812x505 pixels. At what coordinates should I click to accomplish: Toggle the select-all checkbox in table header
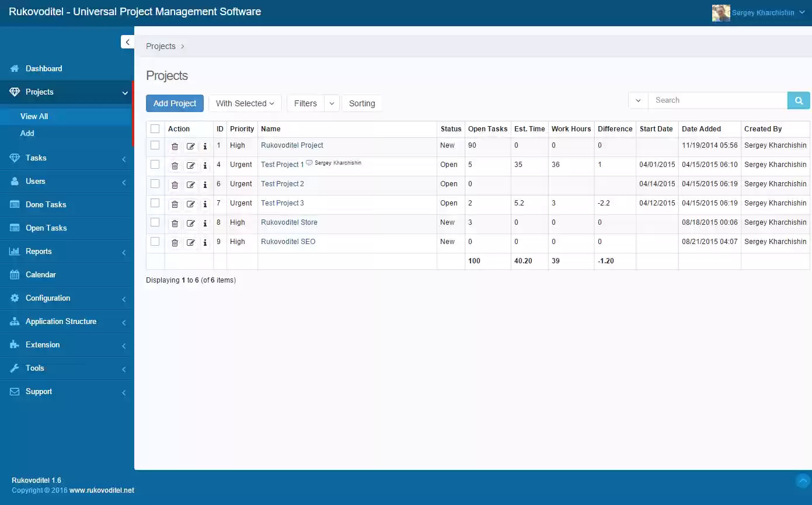tap(155, 128)
